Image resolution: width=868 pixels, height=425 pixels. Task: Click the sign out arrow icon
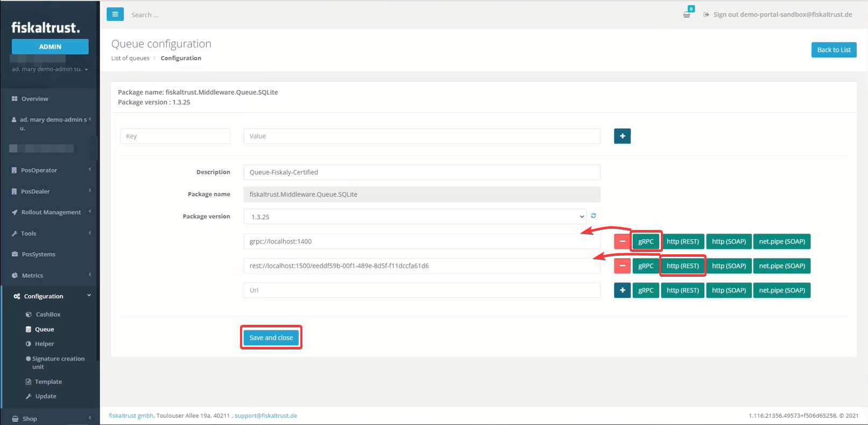click(706, 15)
